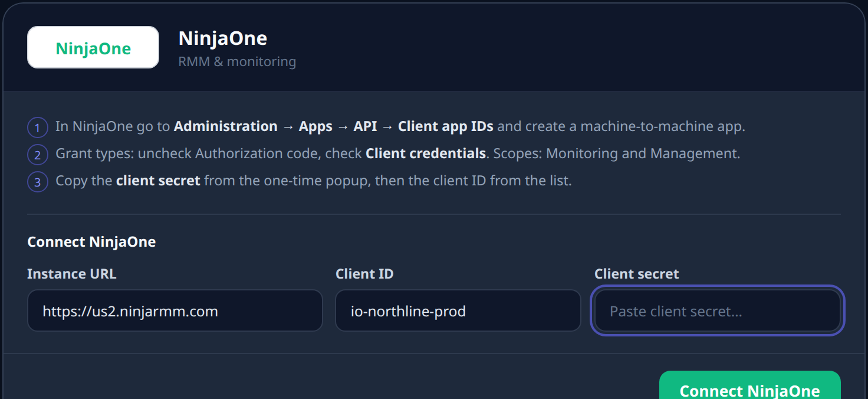This screenshot has width=868, height=399.
Task: Click the 'client secret' bold text in step three
Action: (x=158, y=181)
